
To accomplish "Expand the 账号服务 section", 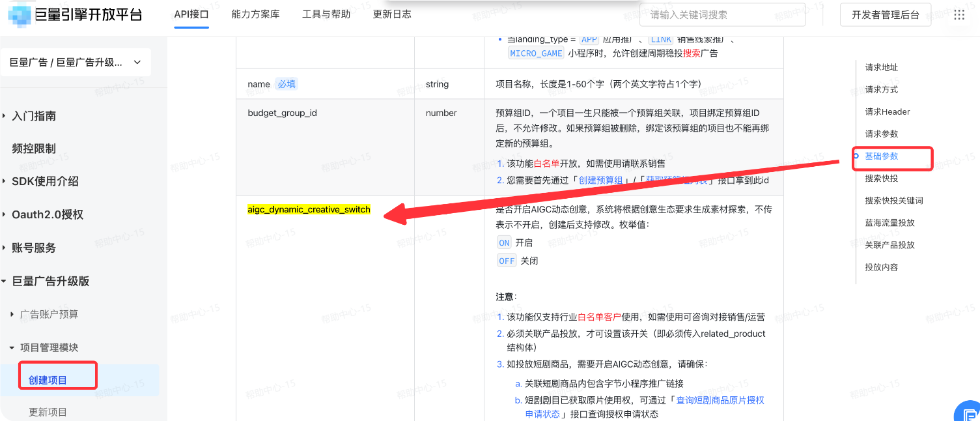I will (x=34, y=248).
